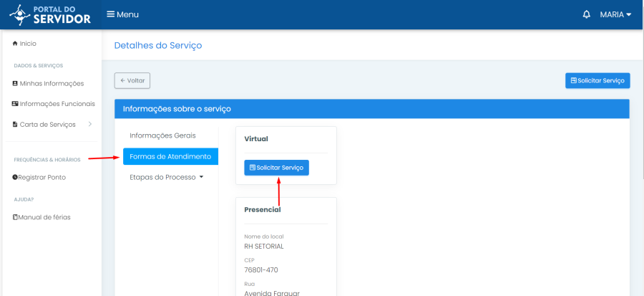Click the Portal do Servidor logo
Screen dimensions: 644x296
50,14
